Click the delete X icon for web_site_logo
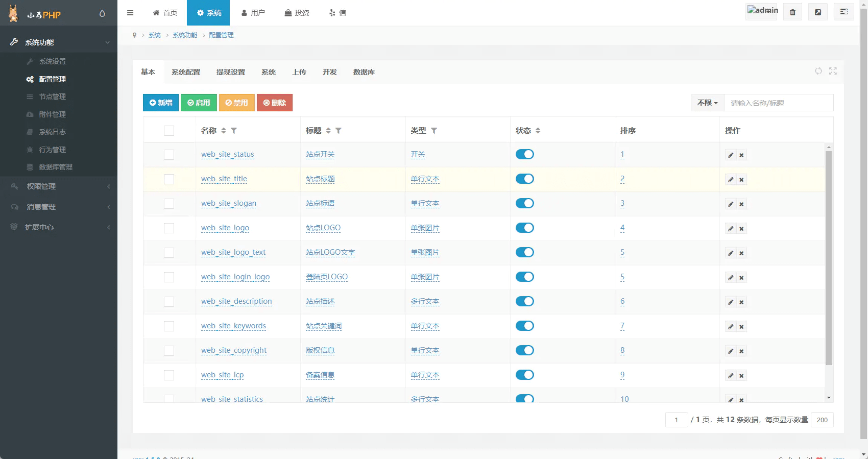The height and width of the screenshot is (459, 868). click(x=741, y=229)
